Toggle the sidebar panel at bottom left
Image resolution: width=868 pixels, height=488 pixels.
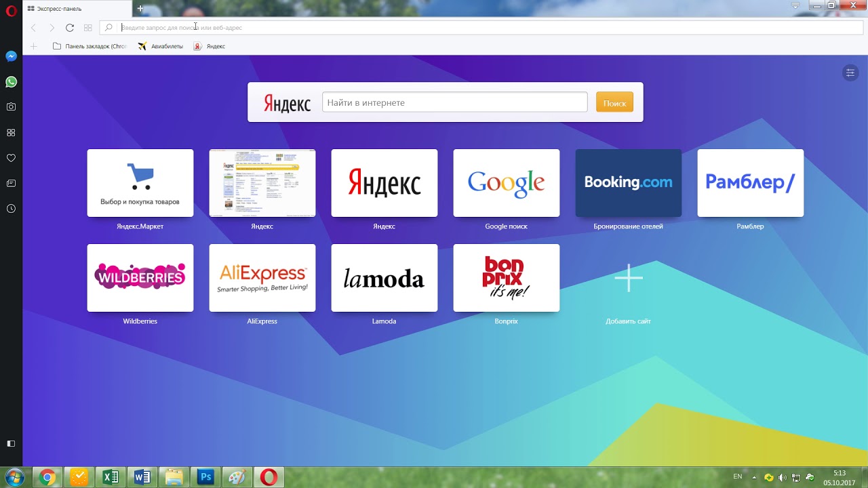[11, 443]
